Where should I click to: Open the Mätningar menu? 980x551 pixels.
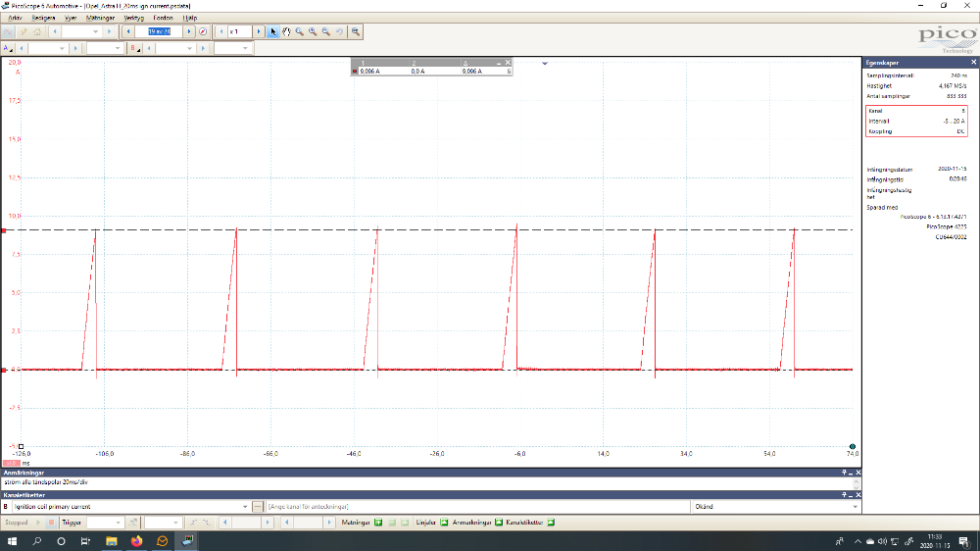[101, 18]
